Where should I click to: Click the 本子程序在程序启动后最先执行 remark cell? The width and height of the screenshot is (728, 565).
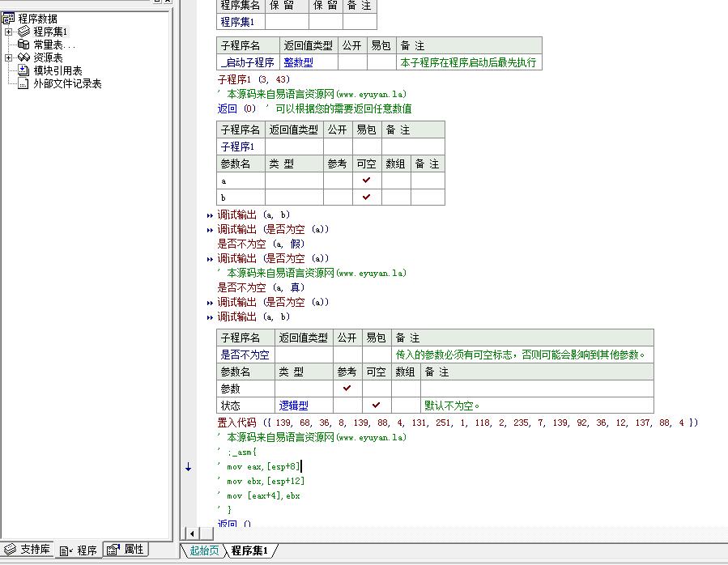point(469,62)
